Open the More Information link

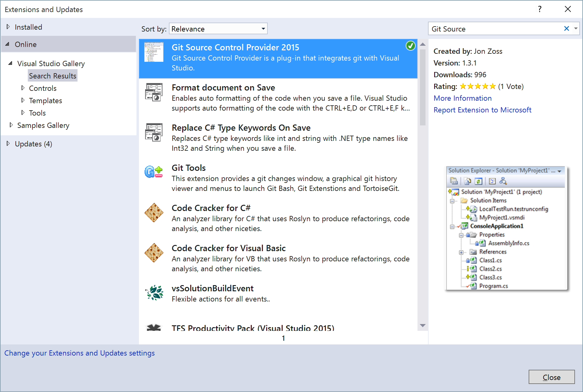tap(462, 98)
